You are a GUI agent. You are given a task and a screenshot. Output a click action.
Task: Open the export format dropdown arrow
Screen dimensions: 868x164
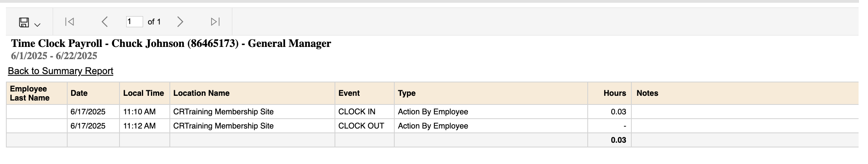point(37,25)
